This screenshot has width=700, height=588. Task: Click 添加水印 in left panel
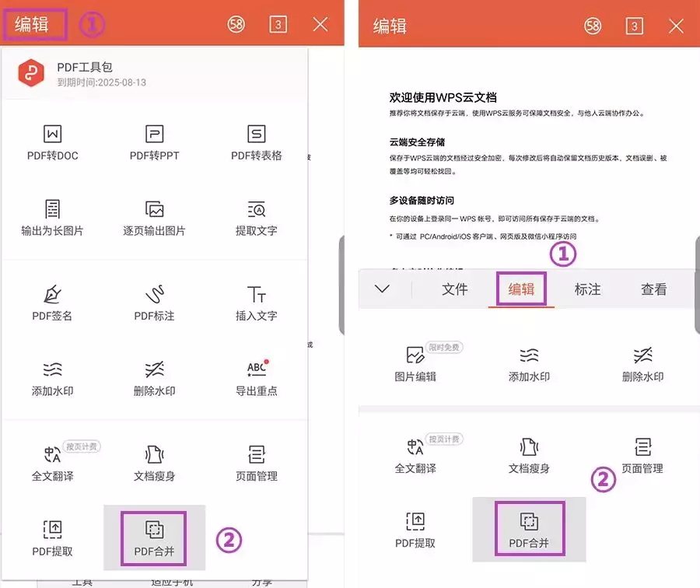(x=52, y=378)
